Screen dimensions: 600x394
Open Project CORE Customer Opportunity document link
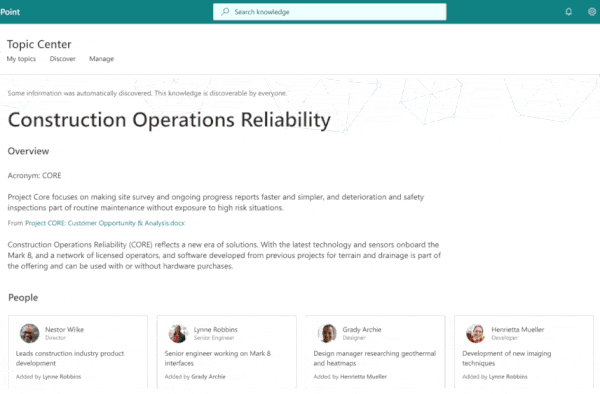105,223
